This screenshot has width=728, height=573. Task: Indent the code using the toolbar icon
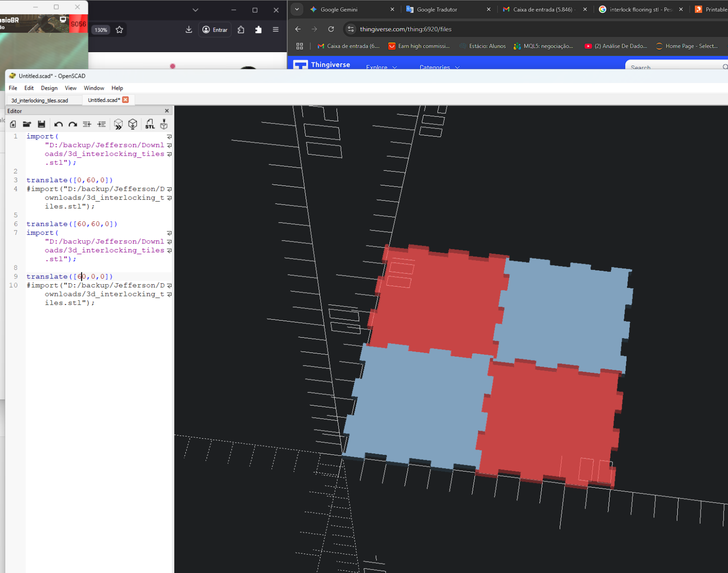click(101, 124)
